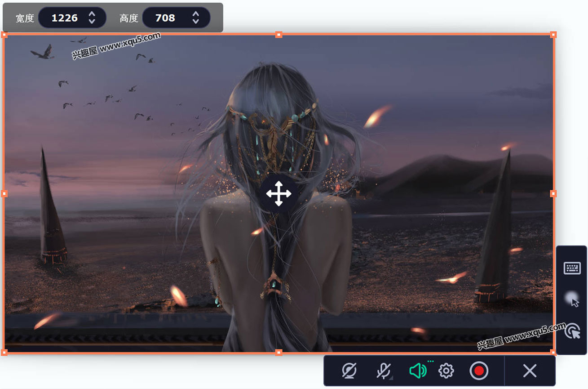Start recording with red record button

pos(479,371)
